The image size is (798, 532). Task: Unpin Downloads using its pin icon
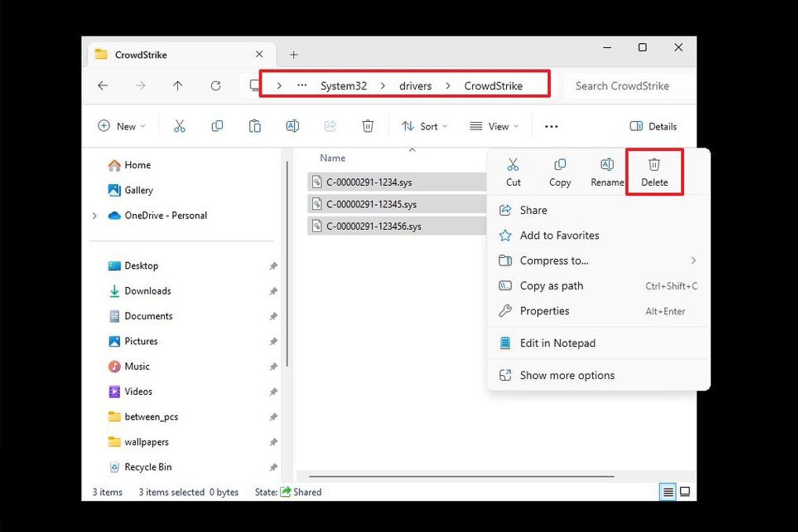[273, 291]
